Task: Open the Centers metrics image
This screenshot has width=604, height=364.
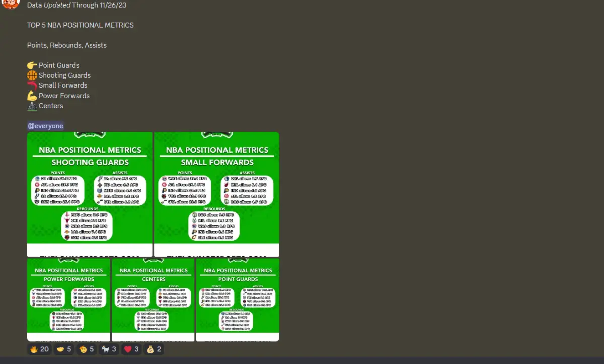Action: (153, 299)
